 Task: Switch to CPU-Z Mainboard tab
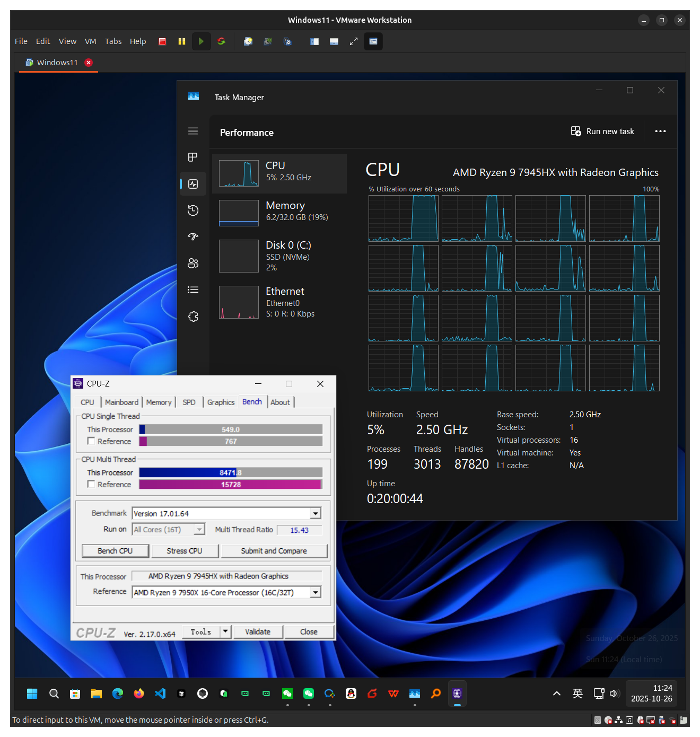121,402
